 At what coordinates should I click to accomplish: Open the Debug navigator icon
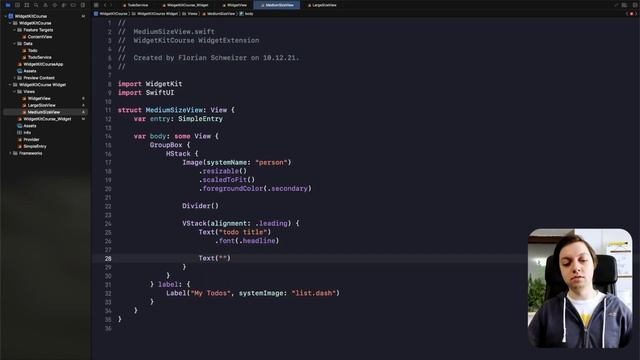pyautogui.click(x=64, y=5)
